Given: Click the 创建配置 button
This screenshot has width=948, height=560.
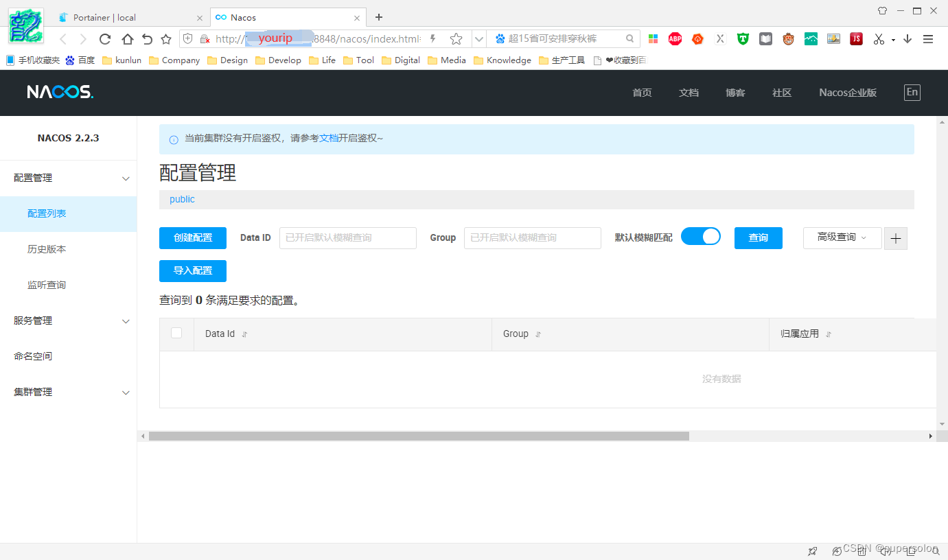Looking at the screenshot, I should (x=193, y=238).
